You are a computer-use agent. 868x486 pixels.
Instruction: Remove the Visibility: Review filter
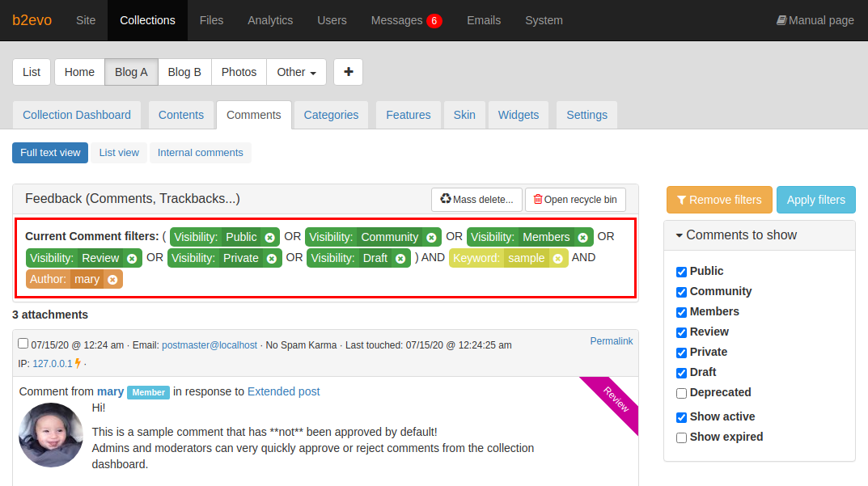[x=132, y=259]
